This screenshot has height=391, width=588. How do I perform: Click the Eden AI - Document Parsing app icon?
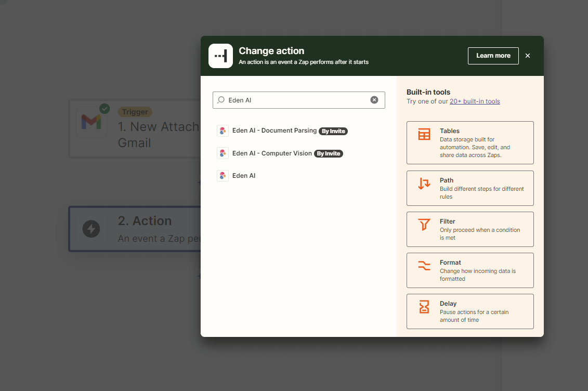223,131
